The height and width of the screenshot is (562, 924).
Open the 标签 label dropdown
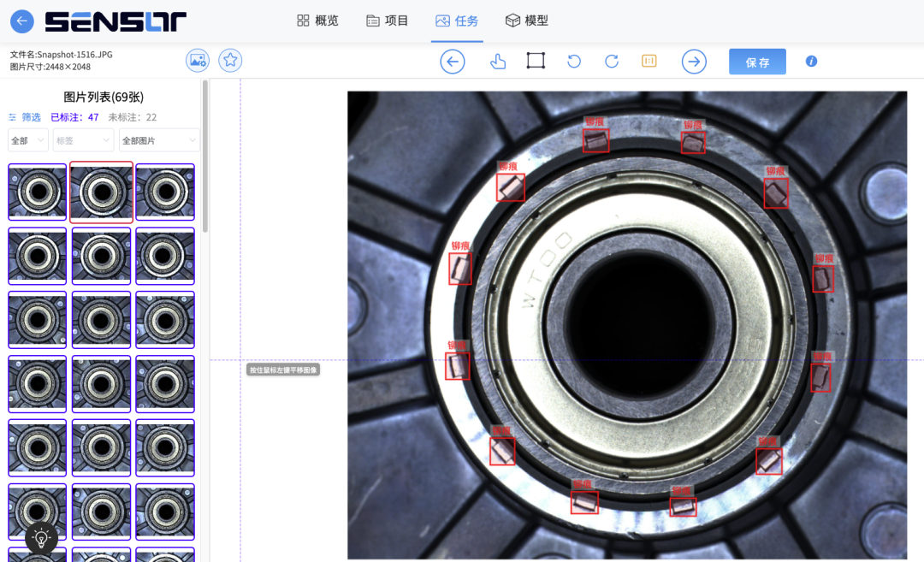(83, 140)
